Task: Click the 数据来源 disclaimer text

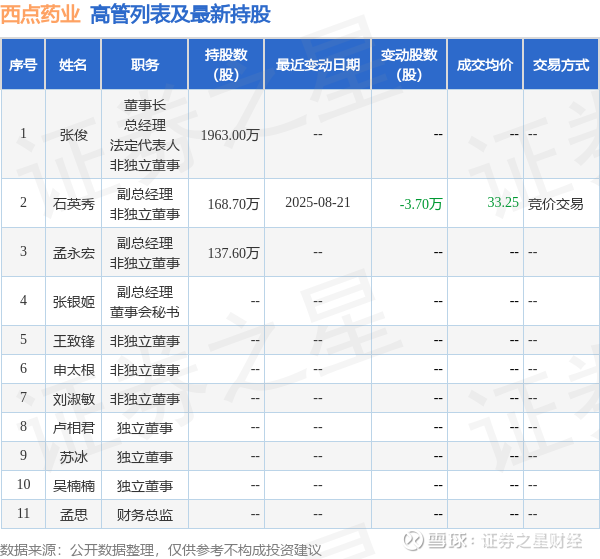Action: 161,550
